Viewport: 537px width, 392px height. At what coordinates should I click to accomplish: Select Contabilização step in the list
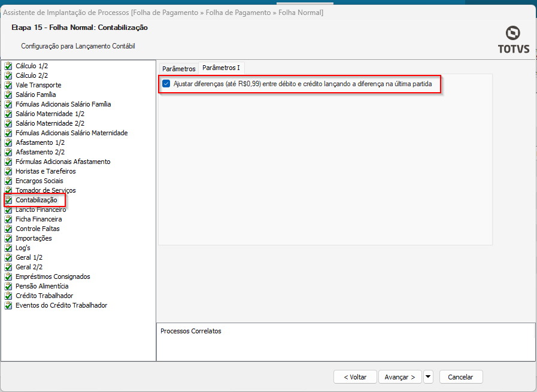(37, 200)
